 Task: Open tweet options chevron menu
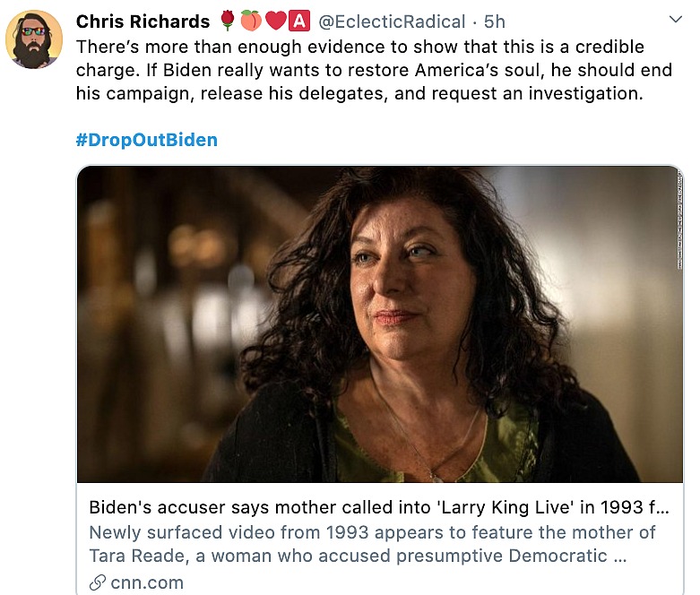click(x=676, y=19)
